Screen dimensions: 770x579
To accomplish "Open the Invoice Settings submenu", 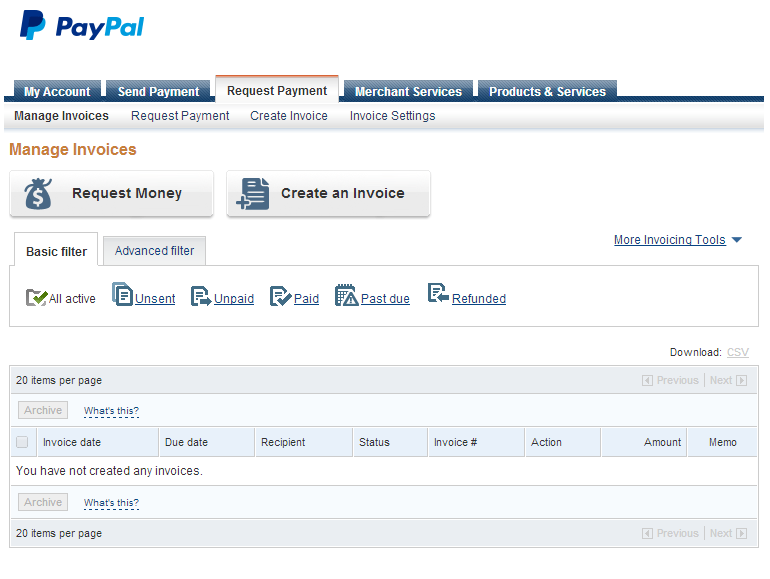I will pyautogui.click(x=392, y=116).
